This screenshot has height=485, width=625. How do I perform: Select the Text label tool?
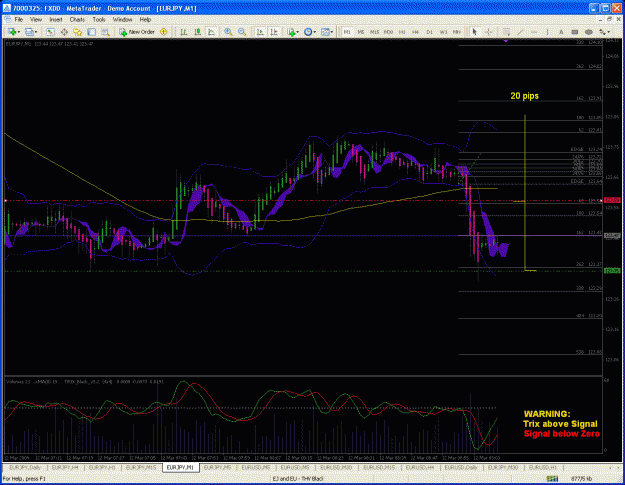click(561, 32)
